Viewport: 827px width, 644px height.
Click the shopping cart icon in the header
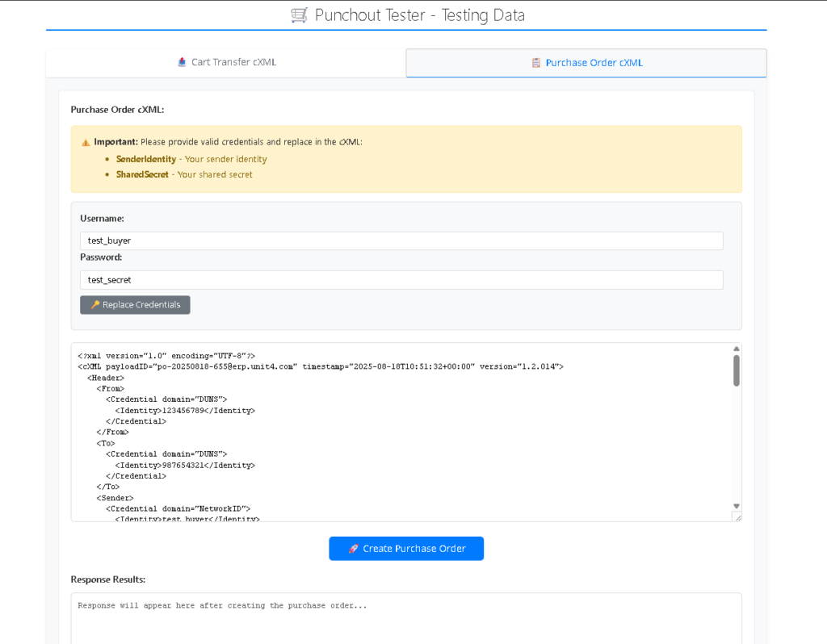299,15
